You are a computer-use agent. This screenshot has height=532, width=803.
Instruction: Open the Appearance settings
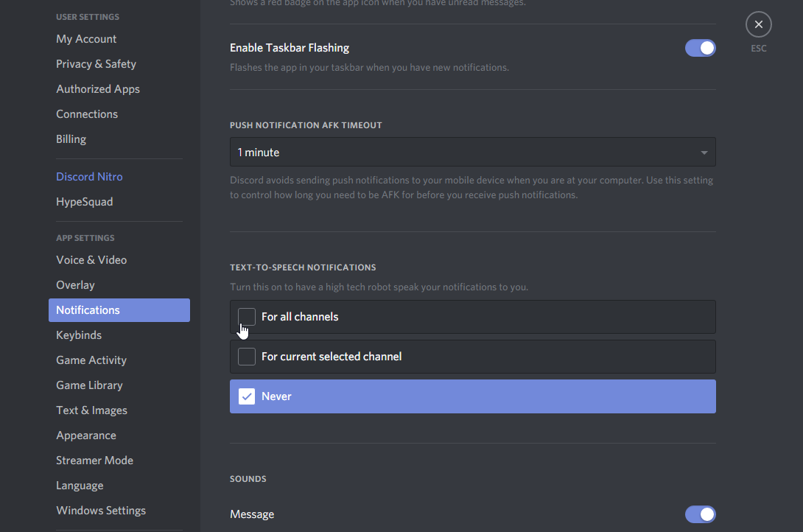click(x=86, y=435)
